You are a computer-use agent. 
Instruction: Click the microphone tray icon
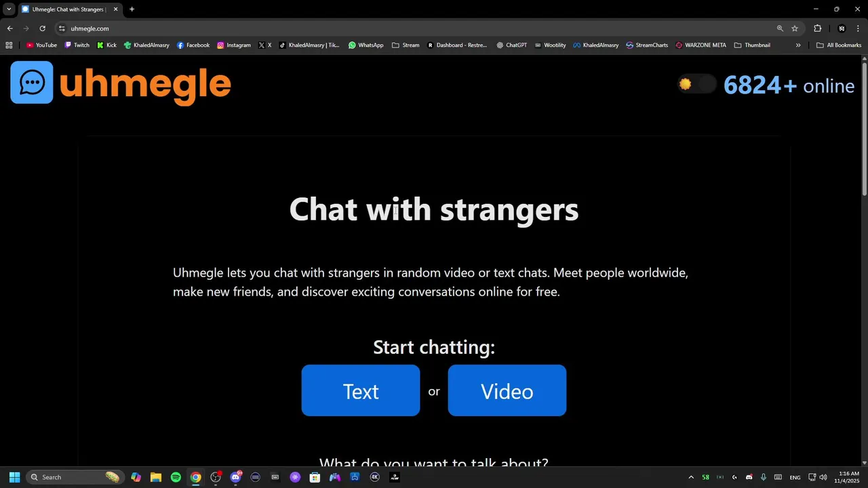pyautogui.click(x=764, y=477)
